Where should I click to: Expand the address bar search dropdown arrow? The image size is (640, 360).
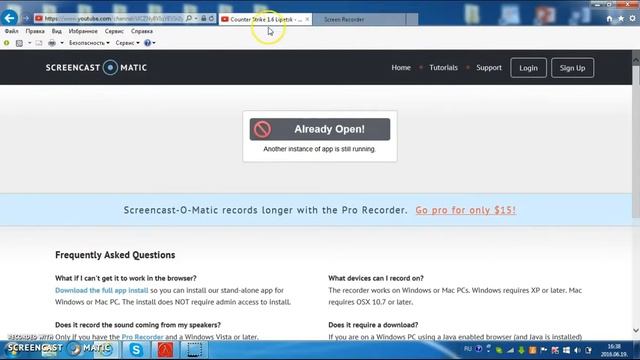pyautogui.click(x=196, y=18)
